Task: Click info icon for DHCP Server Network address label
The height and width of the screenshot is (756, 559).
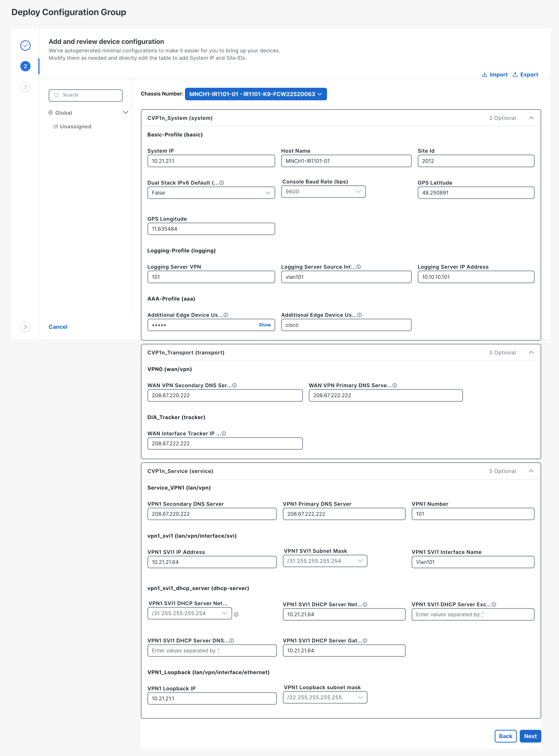Action: tap(365, 604)
